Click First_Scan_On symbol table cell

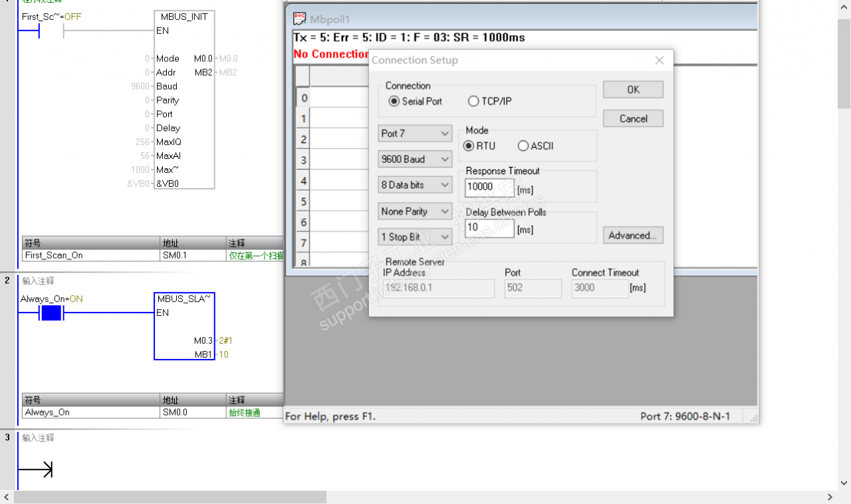click(91, 255)
